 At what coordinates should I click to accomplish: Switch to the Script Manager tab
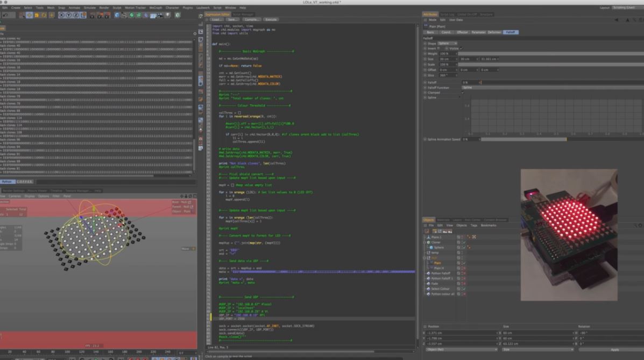(243, 15)
